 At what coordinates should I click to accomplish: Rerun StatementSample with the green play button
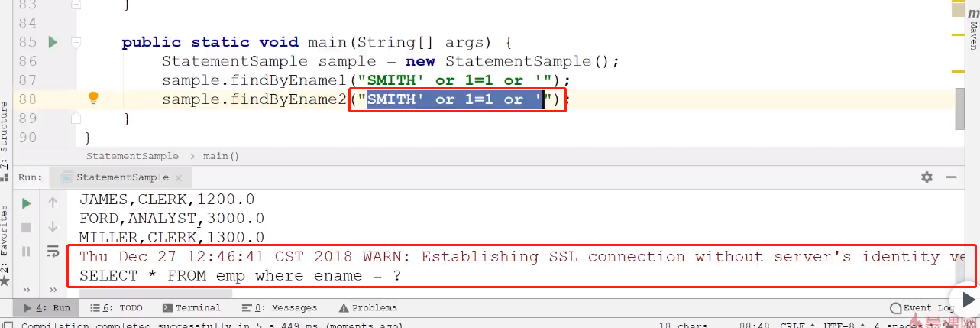pyautogui.click(x=26, y=203)
